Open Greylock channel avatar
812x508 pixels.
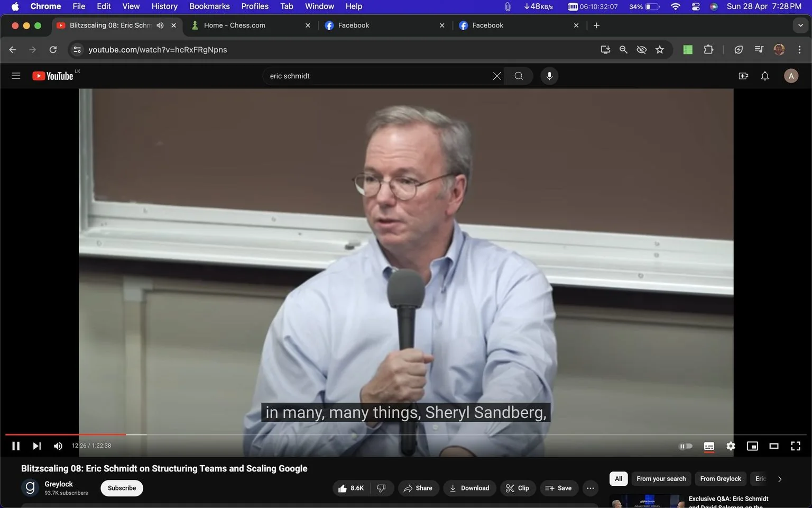(x=30, y=487)
